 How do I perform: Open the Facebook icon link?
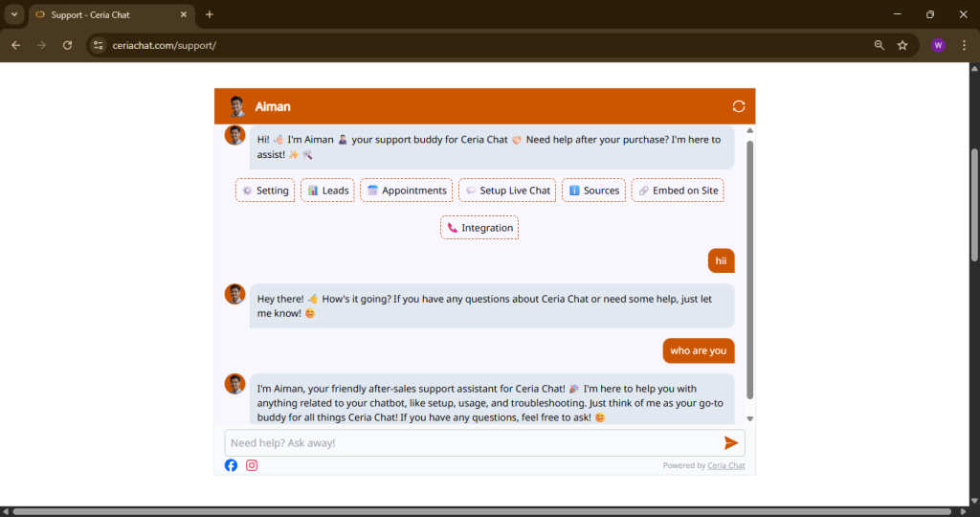click(x=231, y=465)
